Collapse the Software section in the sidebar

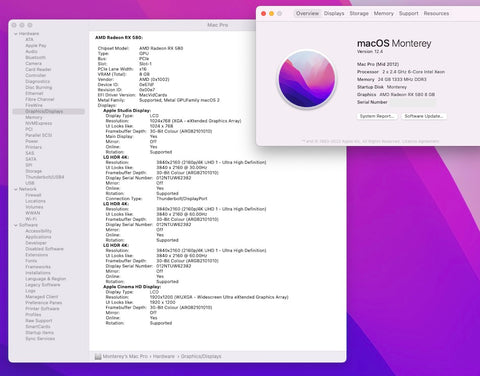point(15,225)
